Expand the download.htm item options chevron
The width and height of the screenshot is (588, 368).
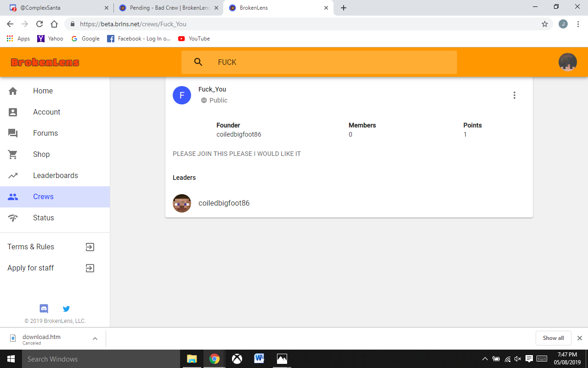pos(95,339)
